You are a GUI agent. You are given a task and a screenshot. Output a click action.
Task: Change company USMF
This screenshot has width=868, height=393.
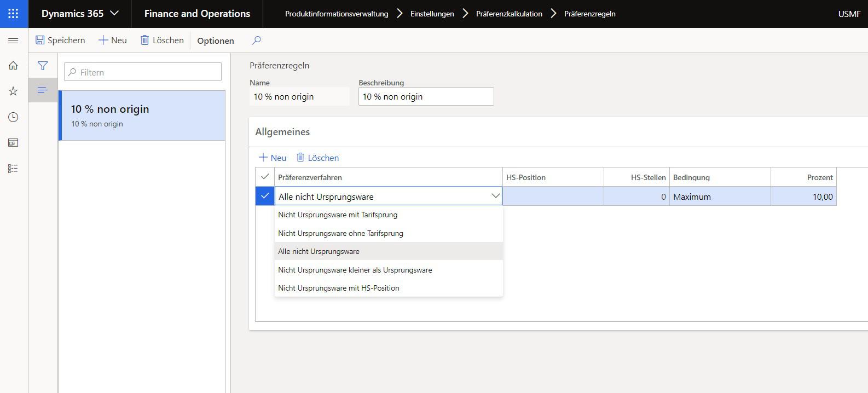point(849,14)
